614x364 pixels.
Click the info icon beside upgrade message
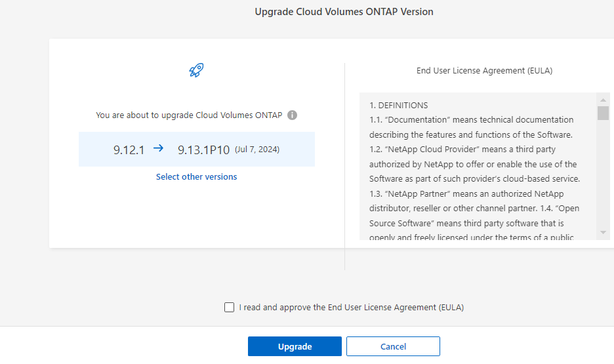[x=293, y=115]
